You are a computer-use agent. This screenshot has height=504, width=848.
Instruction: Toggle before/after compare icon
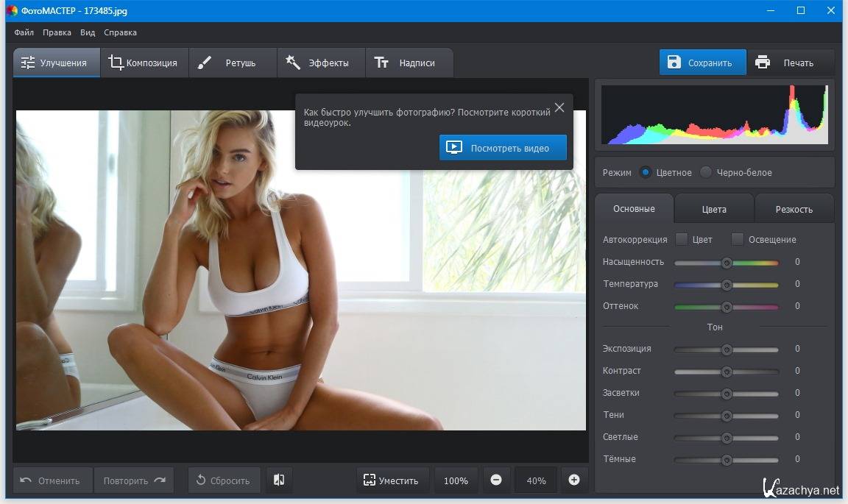[x=279, y=480]
